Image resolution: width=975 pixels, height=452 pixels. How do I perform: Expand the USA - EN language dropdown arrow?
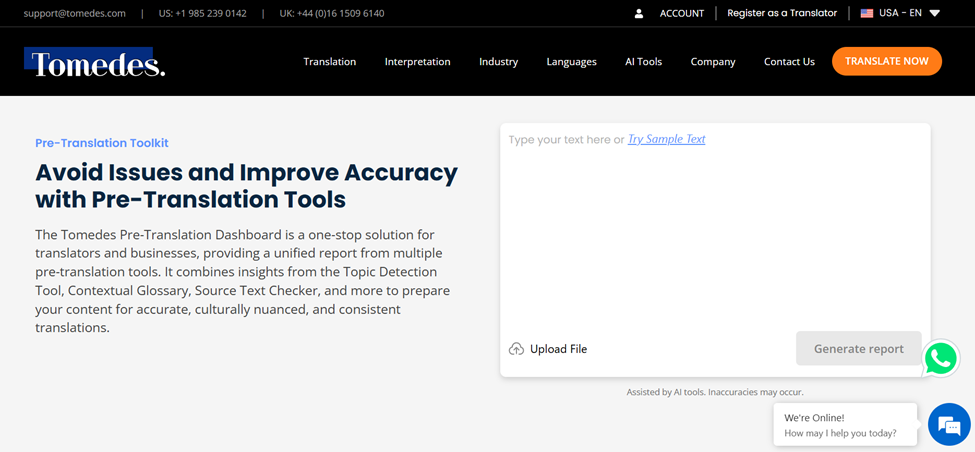point(935,13)
